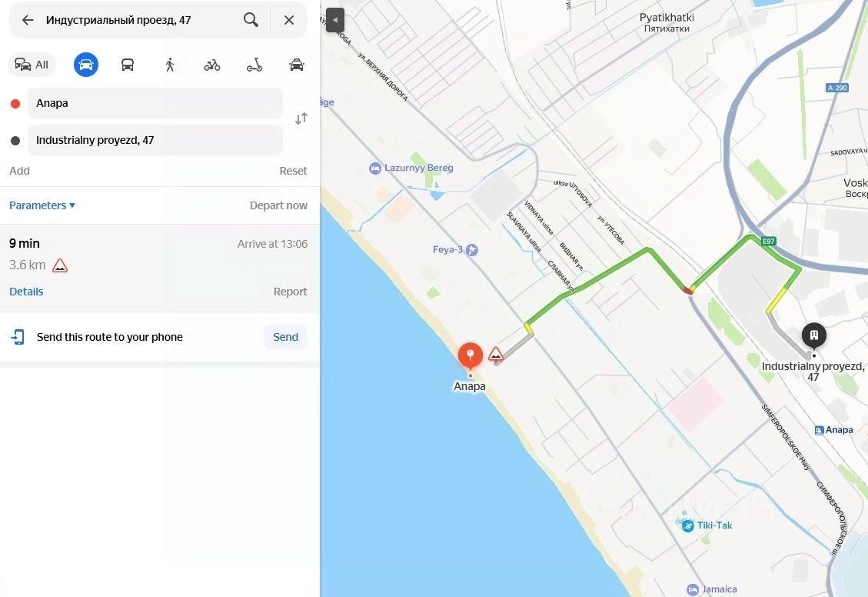Image resolution: width=868 pixels, height=597 pixels.
Task: Swap origin and destination points
Action: coord(301,118)
